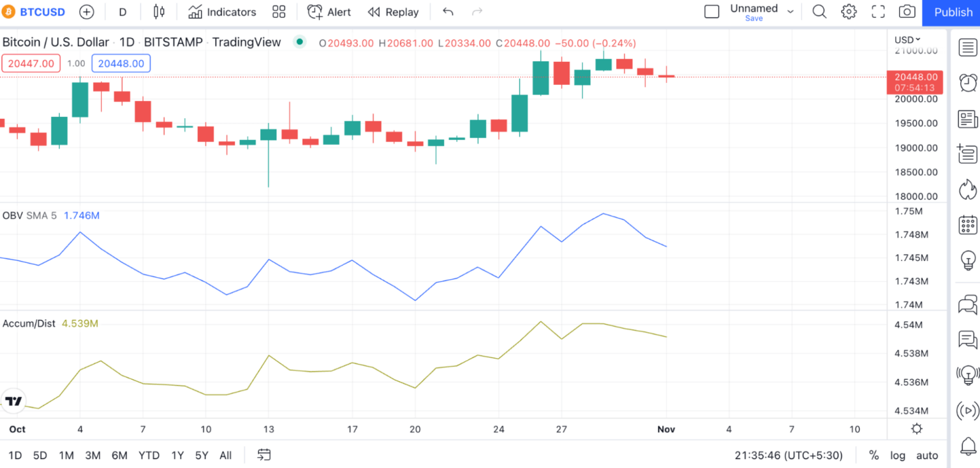
Task: Open the Watchlist icon in right sidebar
Action: click(x=968, y=47)
